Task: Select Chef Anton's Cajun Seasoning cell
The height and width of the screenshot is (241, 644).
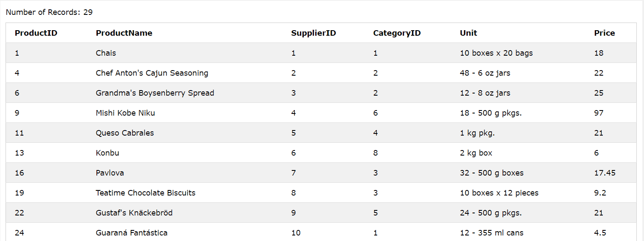Action: coord(152,73)
